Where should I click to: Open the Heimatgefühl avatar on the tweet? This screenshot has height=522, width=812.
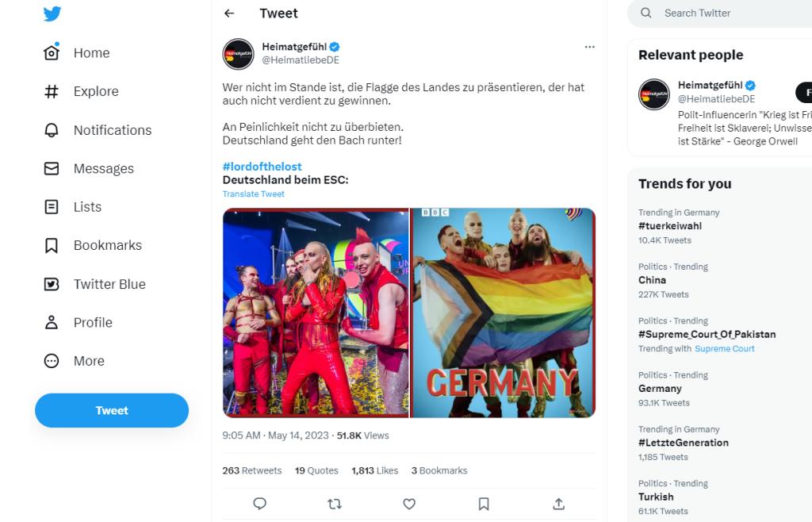click(x=238, y=53)
